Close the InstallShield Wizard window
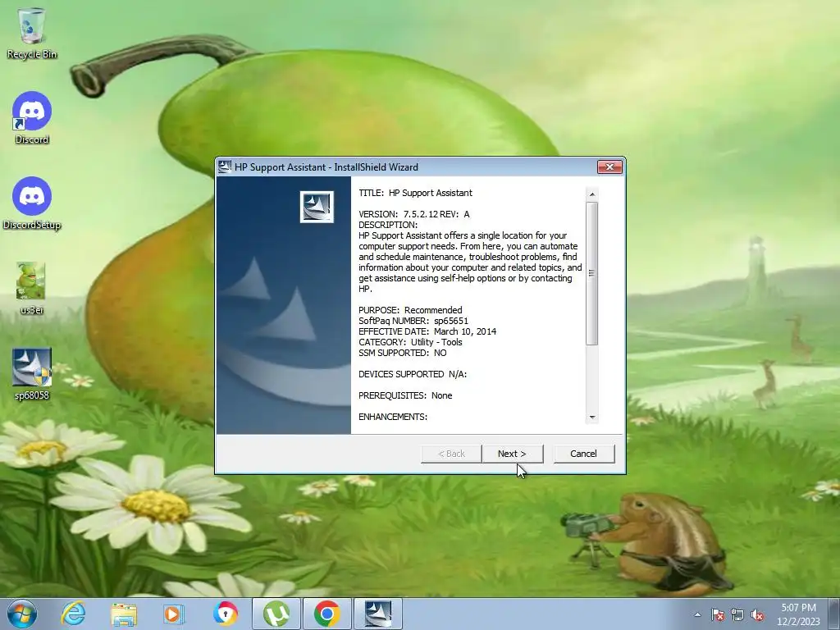This screenshot has width=840, height=630. [609, 167]
